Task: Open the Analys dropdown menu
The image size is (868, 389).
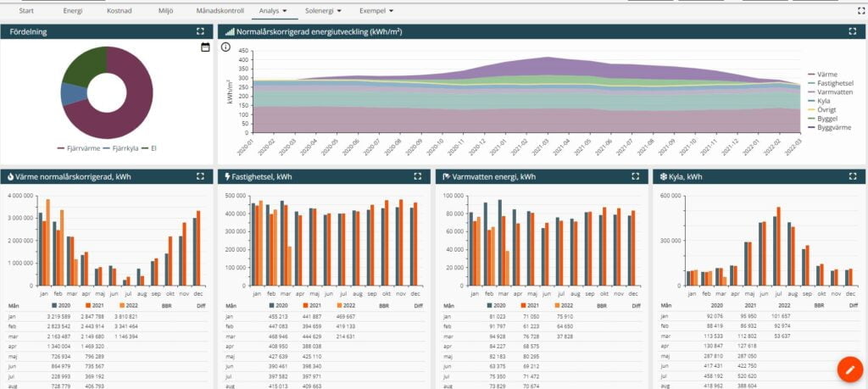Action: click(273, 12)
